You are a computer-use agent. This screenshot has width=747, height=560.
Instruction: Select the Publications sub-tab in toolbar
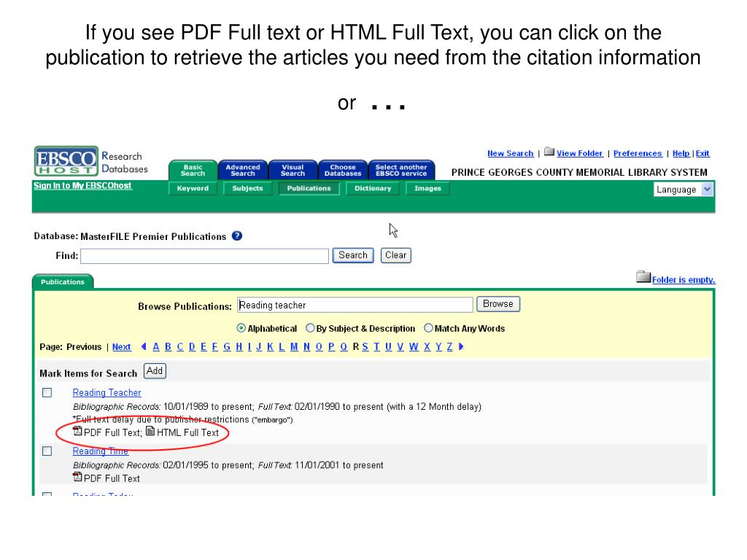pos(309,188)
